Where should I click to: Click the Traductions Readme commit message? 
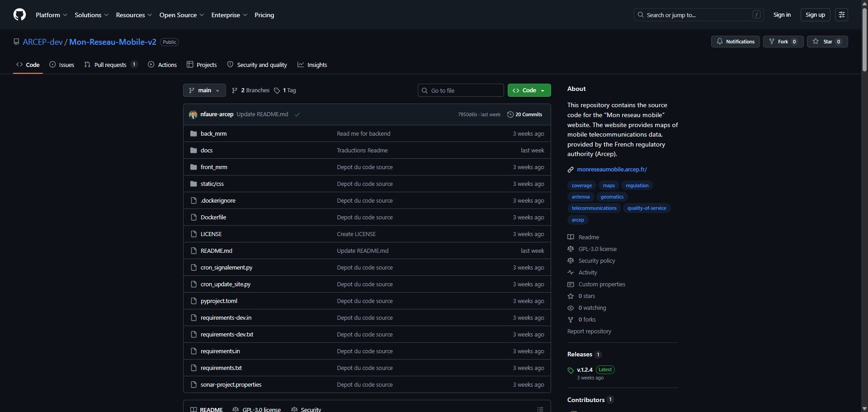(x=362, y=151)
